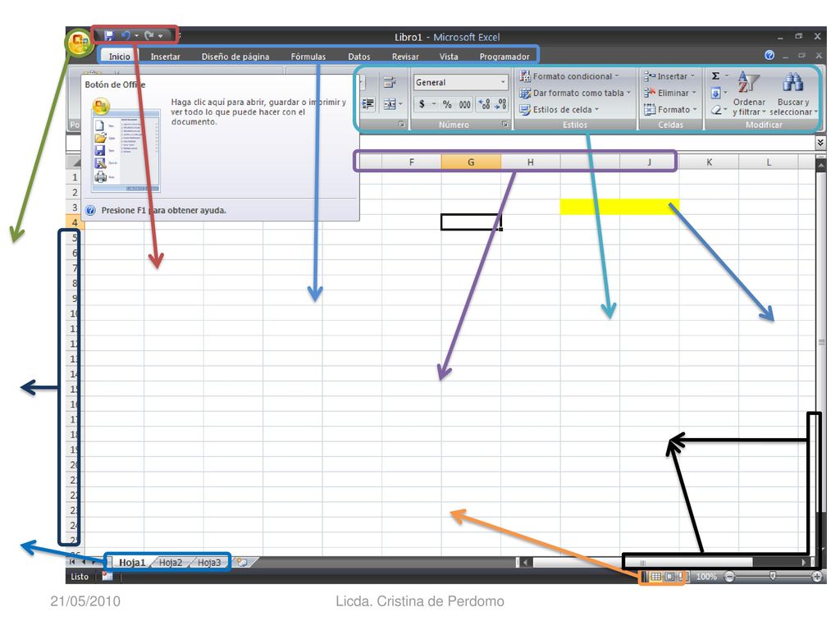
Task: Insert new worksheet tab icon
Action: (x=242, y=563)
